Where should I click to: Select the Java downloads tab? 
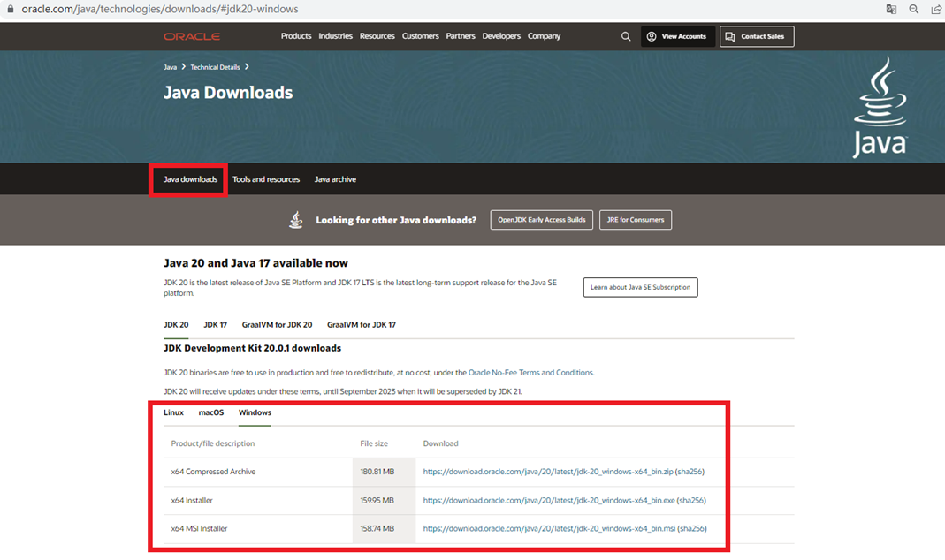[x=190, y=179]
